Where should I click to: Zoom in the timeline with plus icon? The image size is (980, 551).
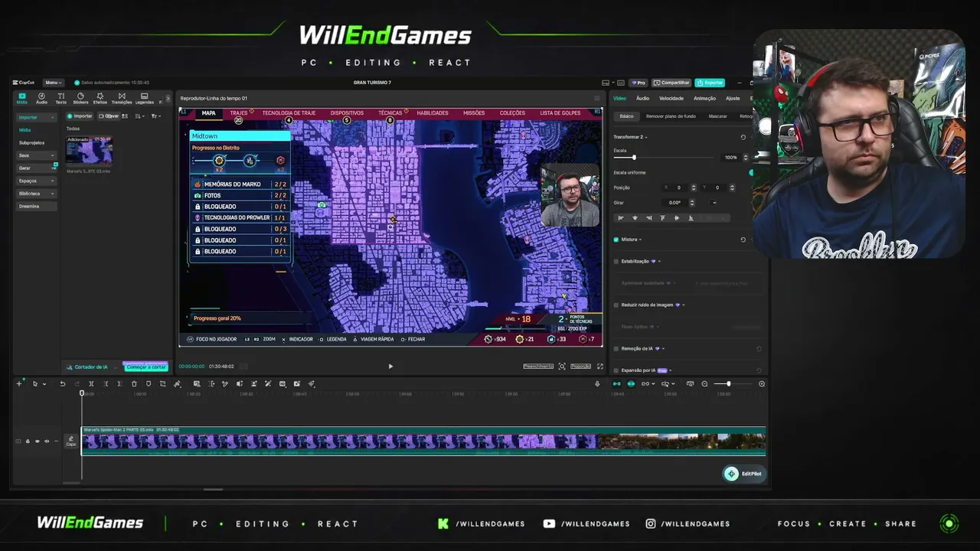(761, 384)
